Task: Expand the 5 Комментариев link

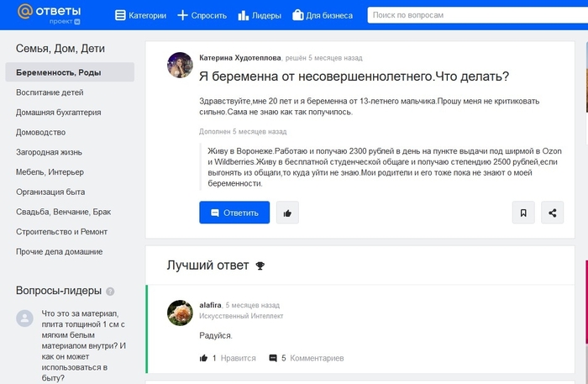Action: 312,358
